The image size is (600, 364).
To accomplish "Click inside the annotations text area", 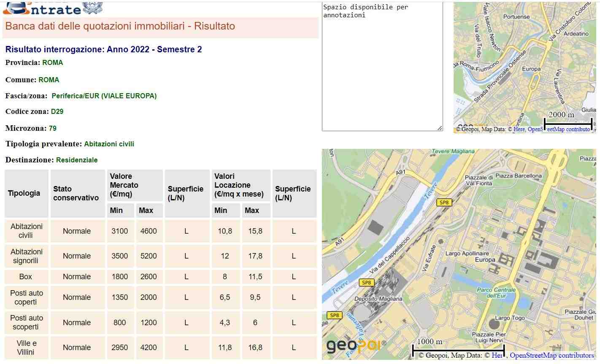I will point(382,67).
